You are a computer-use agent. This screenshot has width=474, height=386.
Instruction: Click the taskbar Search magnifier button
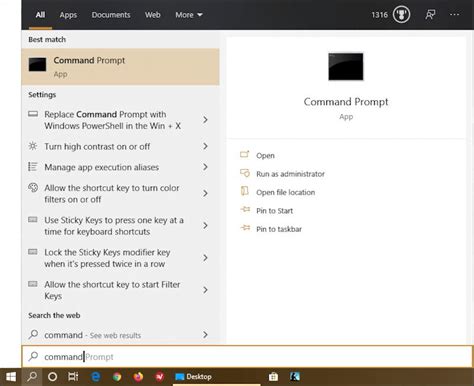[32, 377]
